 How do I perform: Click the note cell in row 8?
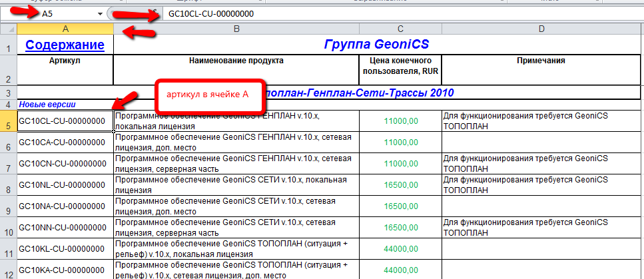[541, 185]
